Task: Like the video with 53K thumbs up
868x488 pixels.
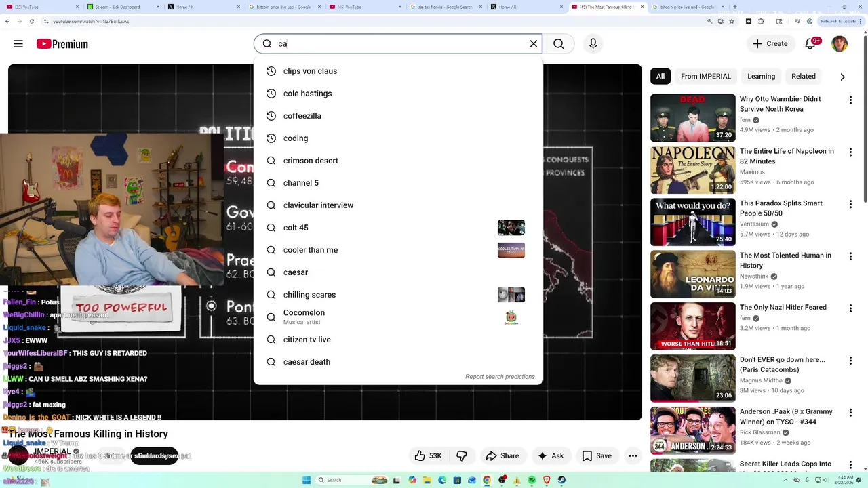Action: click(x=428, y=456)
